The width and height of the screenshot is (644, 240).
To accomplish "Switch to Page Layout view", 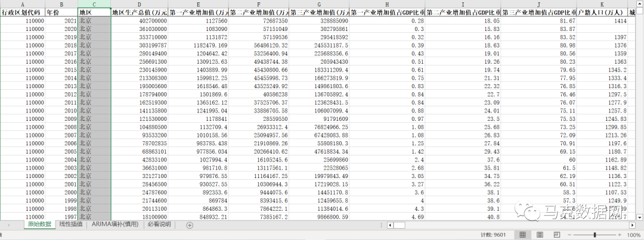I will pyautogui.click(x=540, y=235).
